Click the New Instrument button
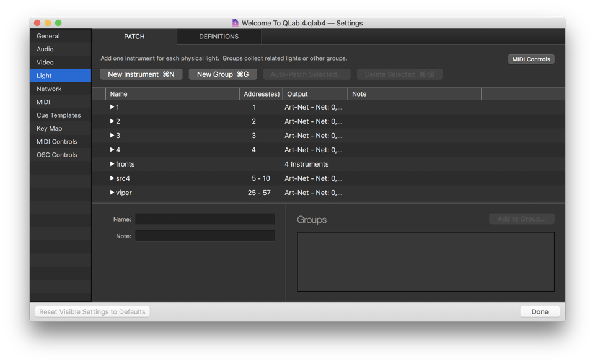This screenshot has height=364, width=595. coord(141,74)
